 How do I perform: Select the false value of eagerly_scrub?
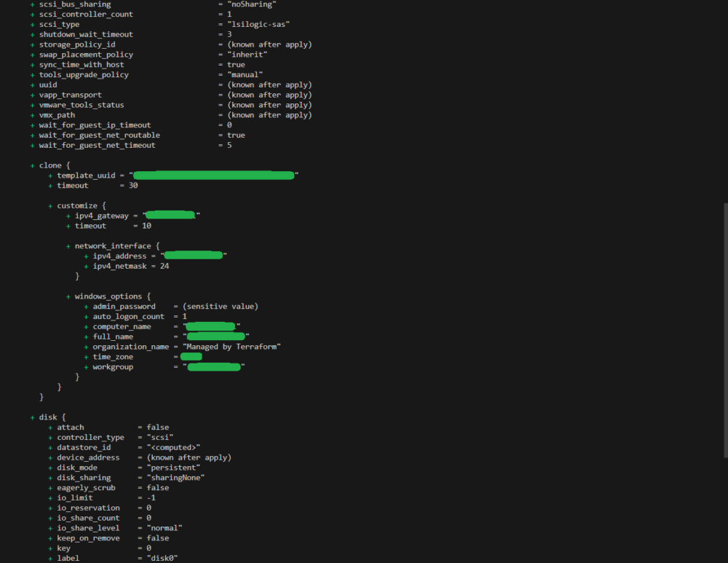tap(157, 487)
